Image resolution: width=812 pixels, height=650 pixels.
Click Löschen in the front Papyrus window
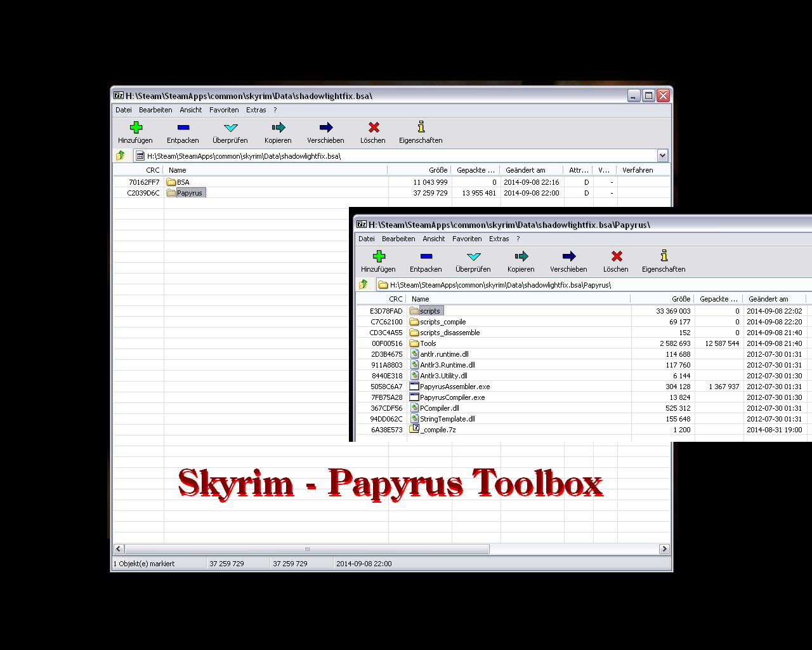(x=616, y=262)
